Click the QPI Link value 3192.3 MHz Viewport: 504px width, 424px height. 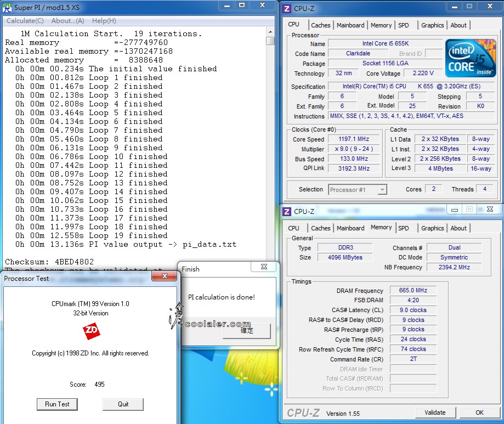[x=354, y=168]
